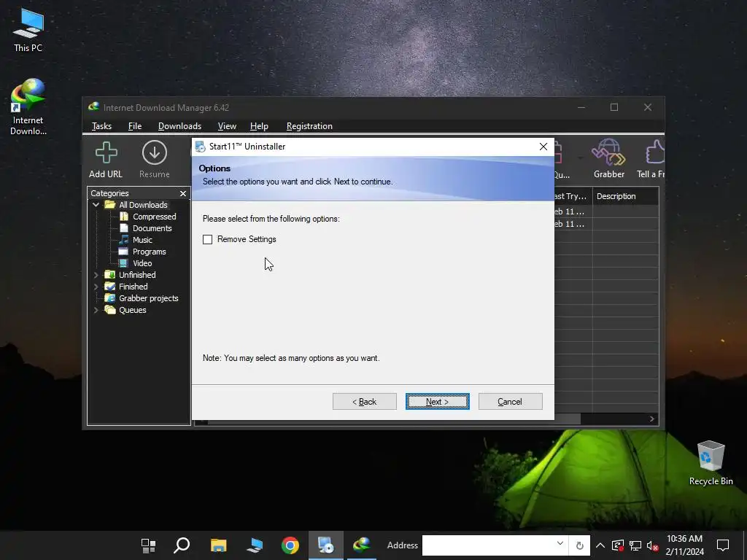This screenshot has width=747, height=560.
Task: Open the Address bar dropdown arrow
Action: pyautogui.click(x=560, y=544)
